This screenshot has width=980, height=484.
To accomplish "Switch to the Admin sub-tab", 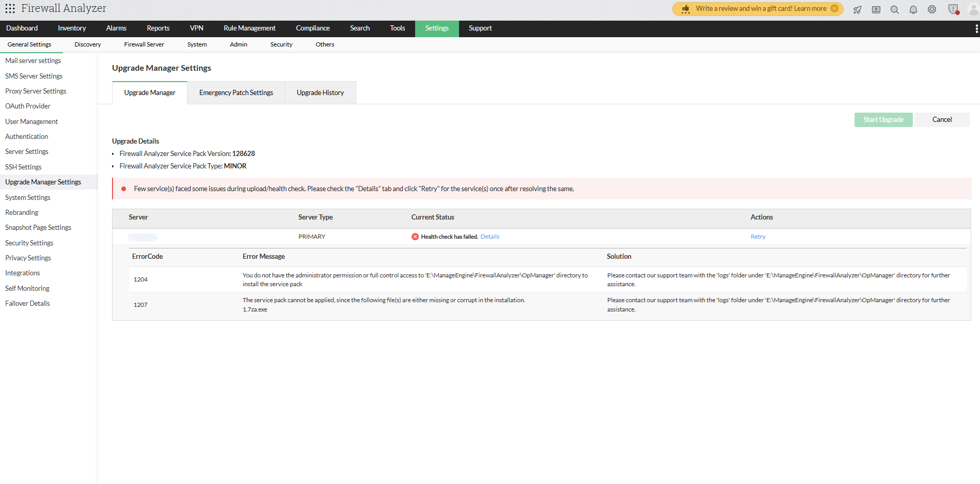I will pos(239,44).
